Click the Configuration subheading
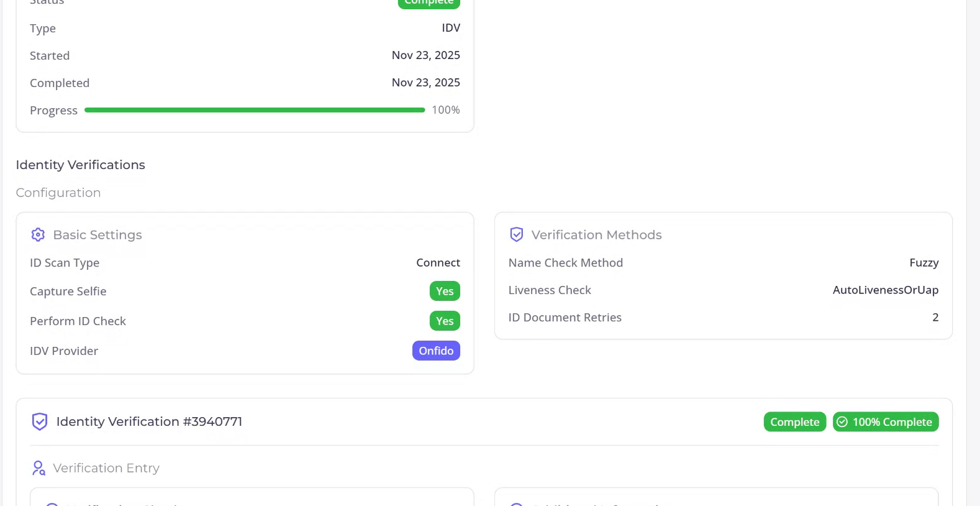 click(x=58, y=193)
